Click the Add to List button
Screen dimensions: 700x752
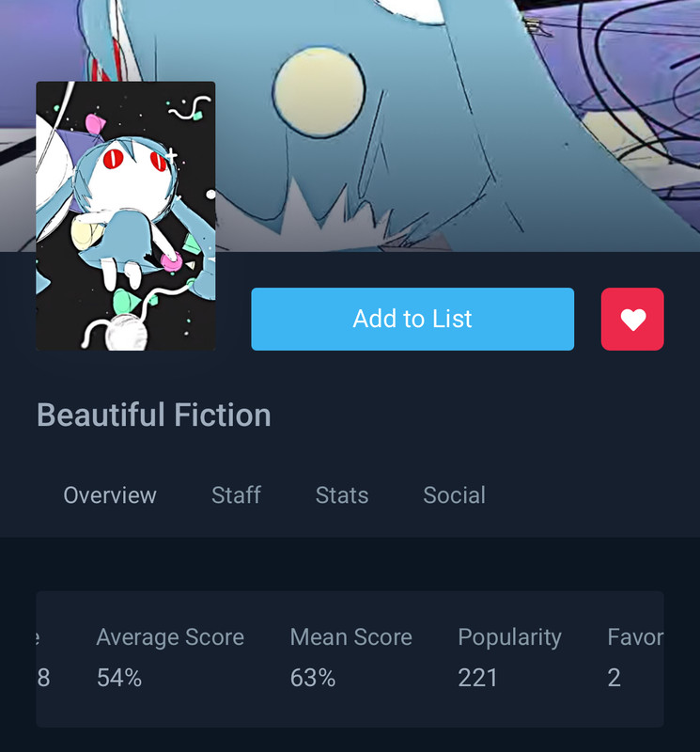[412, 319]
